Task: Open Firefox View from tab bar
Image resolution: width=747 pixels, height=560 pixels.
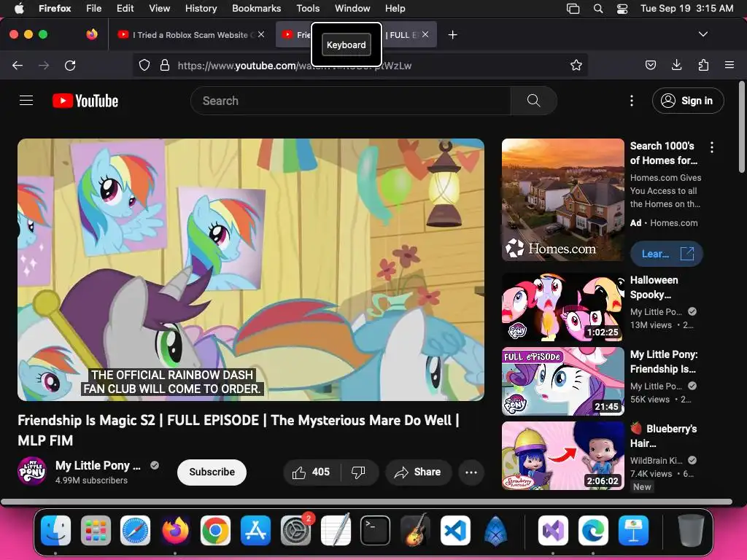Action: coord(92,34)
